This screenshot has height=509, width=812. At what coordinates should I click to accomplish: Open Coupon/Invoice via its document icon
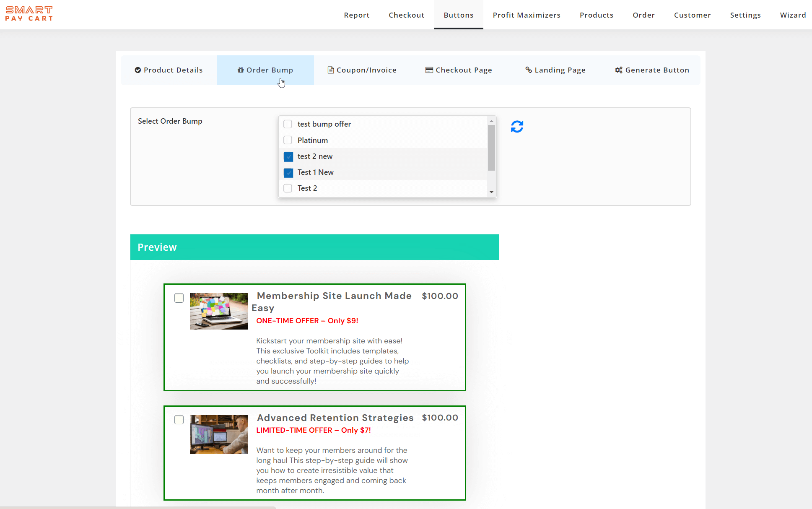pos(331,70)
